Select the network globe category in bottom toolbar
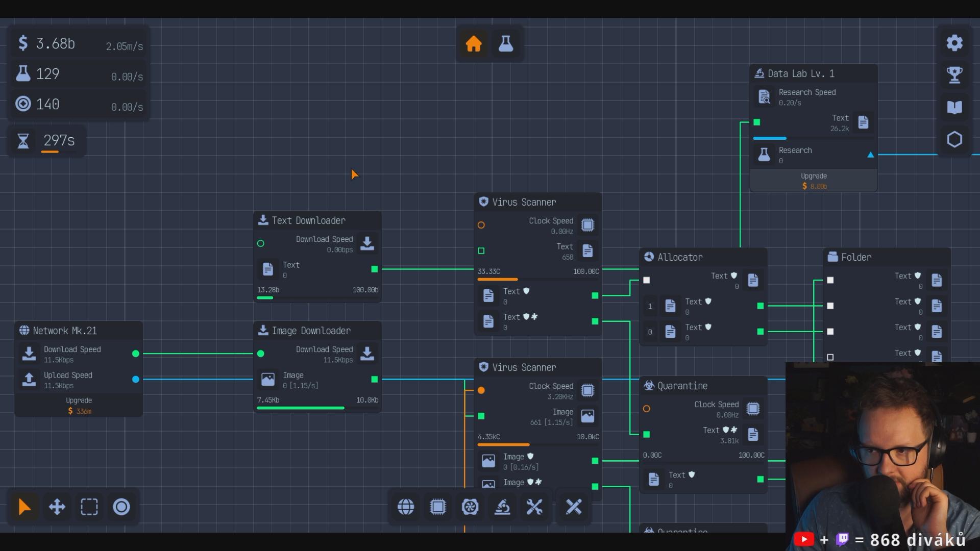Viewport: 980px width, 551px height. click(406, 507)
